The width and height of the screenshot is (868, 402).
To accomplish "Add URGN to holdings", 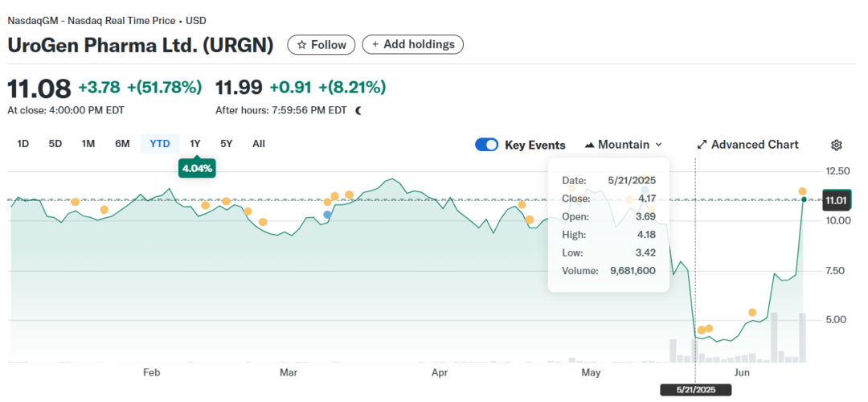I will 412,44.
